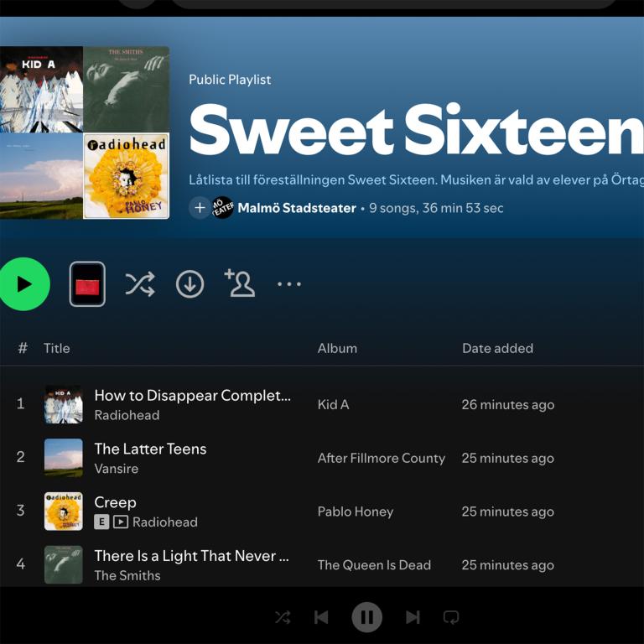Invite collaborators with the add-person icon
Image resolution: width=644 pixels, height=644 pixels.
[240, 283]
